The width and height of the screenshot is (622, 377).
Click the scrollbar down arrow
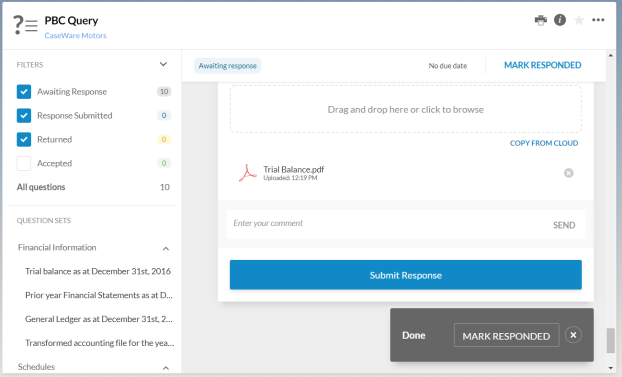click(610, 368)
